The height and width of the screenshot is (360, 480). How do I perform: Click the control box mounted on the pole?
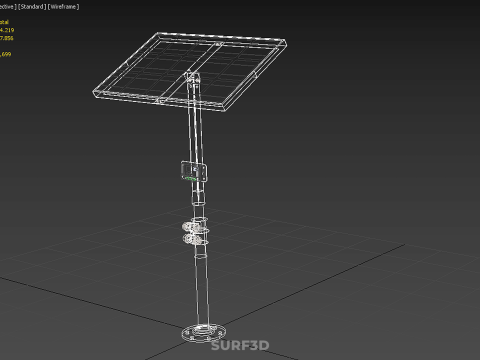[194, 172]
